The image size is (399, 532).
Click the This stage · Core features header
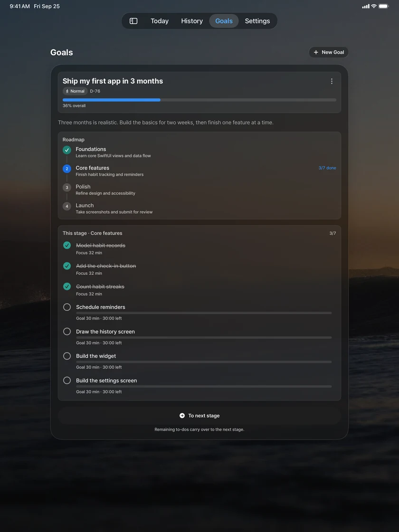click(x=92, y=233)
